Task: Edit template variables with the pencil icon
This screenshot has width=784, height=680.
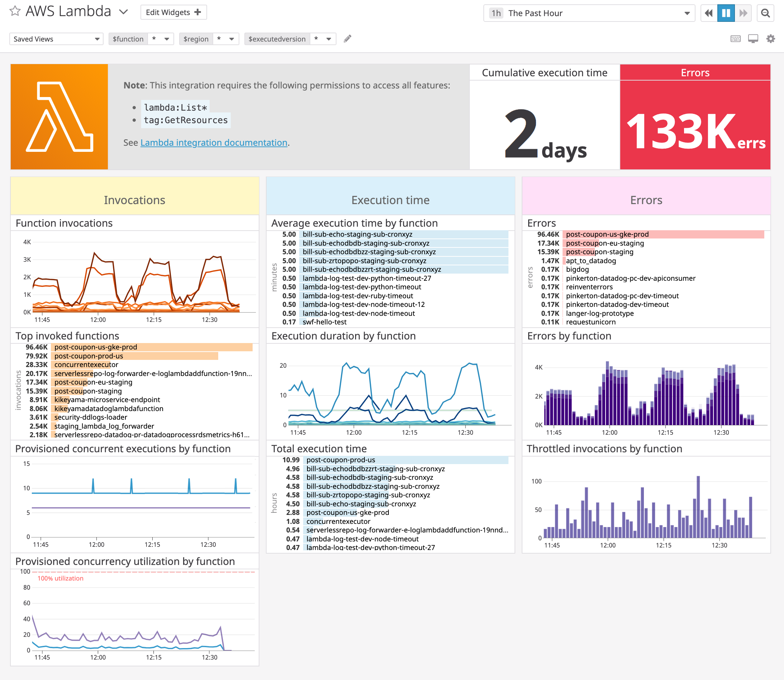Action: tap(348, 38)
